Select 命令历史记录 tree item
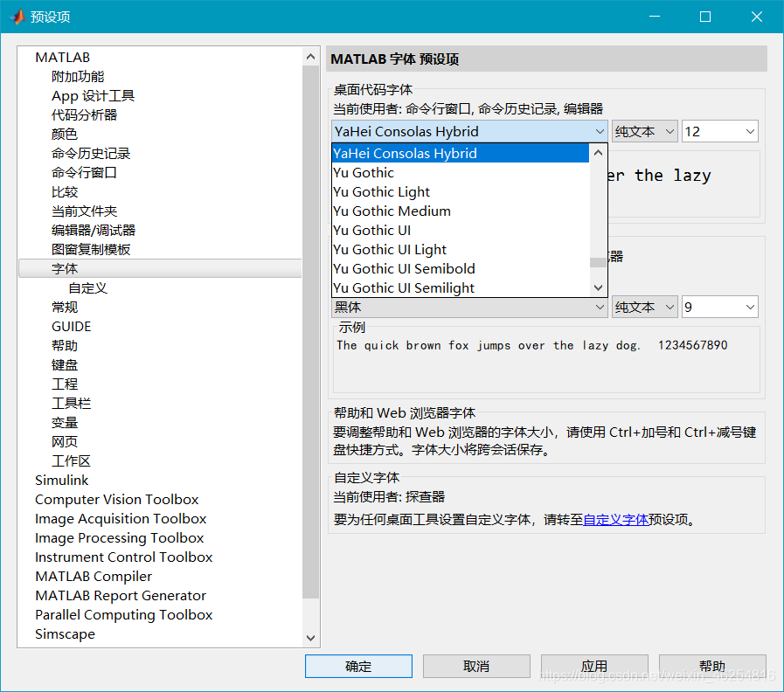The width and height of the screenshot is (784, 692). click(91, 154)
